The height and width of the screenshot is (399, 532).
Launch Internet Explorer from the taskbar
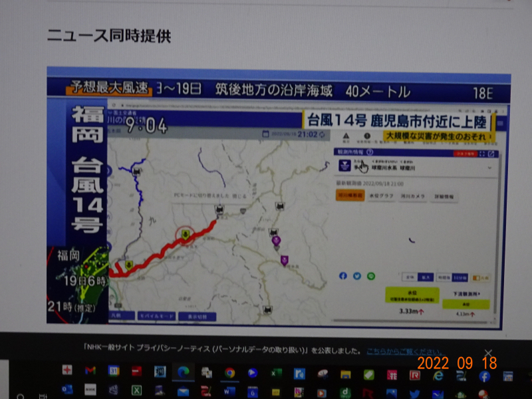pos(438,375)
